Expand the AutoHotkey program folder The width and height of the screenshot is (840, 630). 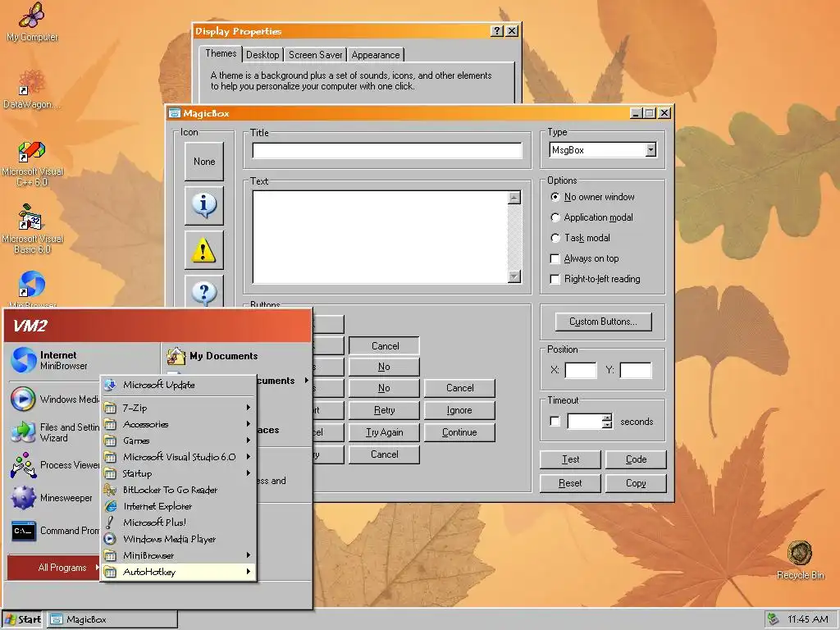(x=178, y=572)
